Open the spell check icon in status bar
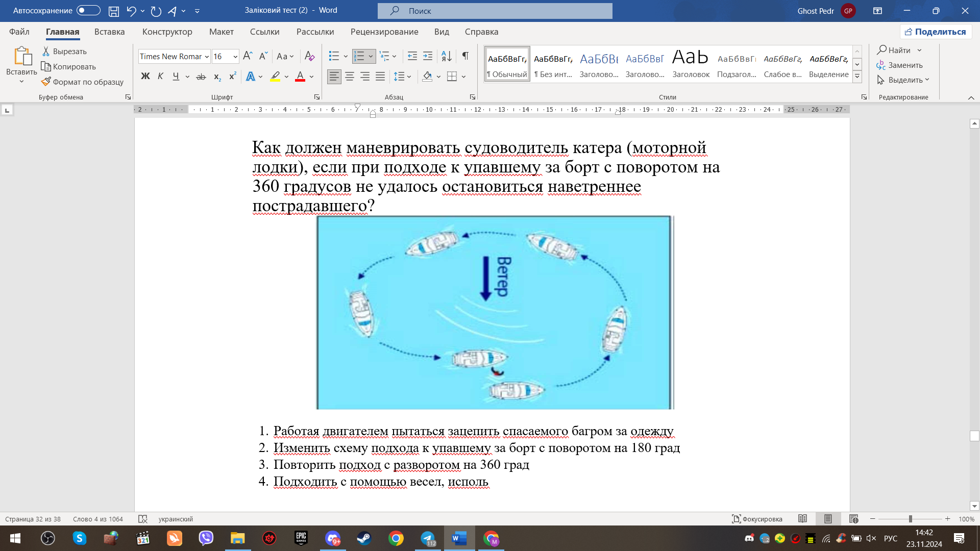The width and height of the screenshot is (980, 551). tap(143, 519)
